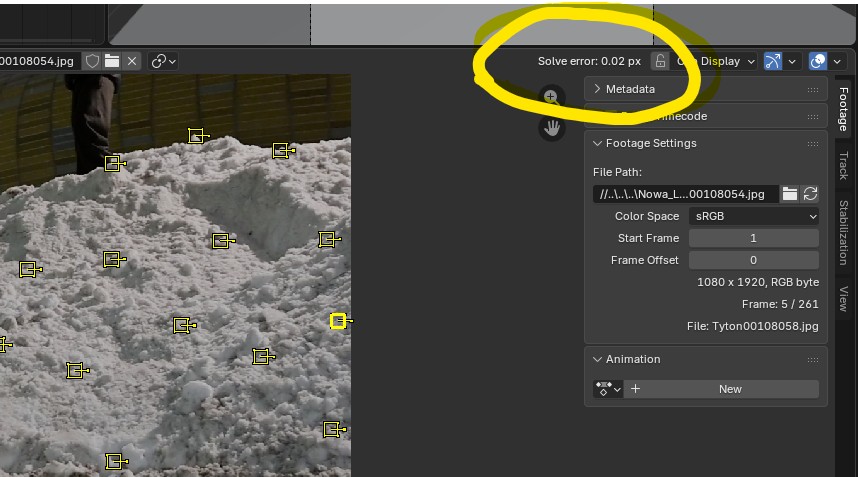
Task: Click the zoom magnifier gizmo
Action: point(551,97)
